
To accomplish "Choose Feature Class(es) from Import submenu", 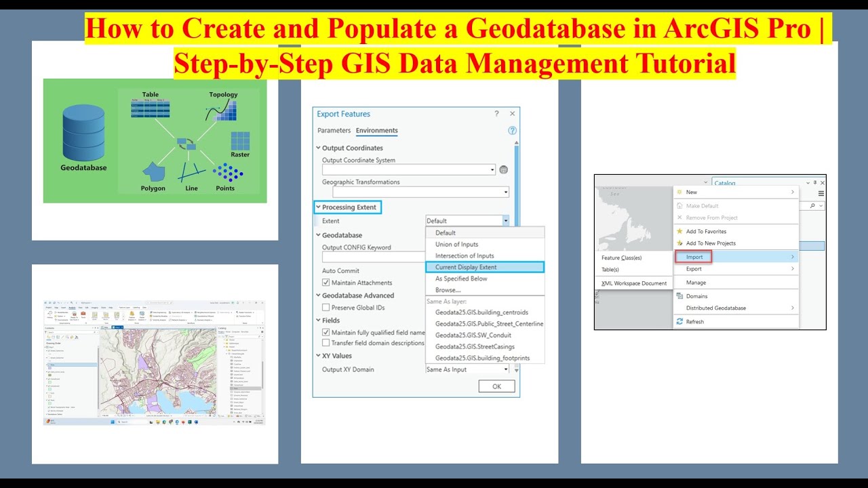I will pyautogui.click(x=633, y=258).
